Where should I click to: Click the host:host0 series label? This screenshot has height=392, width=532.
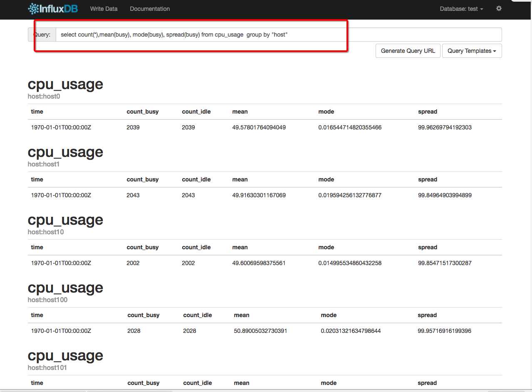click(x=44, y=97)
